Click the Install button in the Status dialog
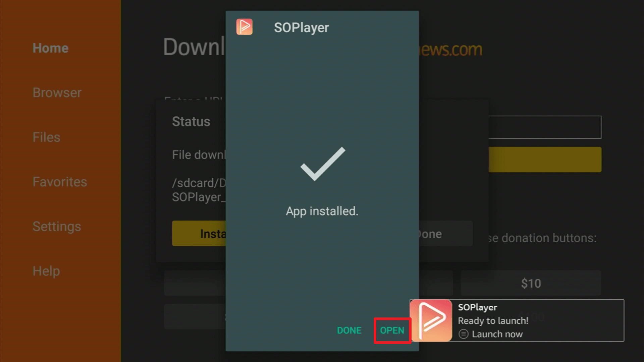This screenshot has width=644, height=362. 199,234
